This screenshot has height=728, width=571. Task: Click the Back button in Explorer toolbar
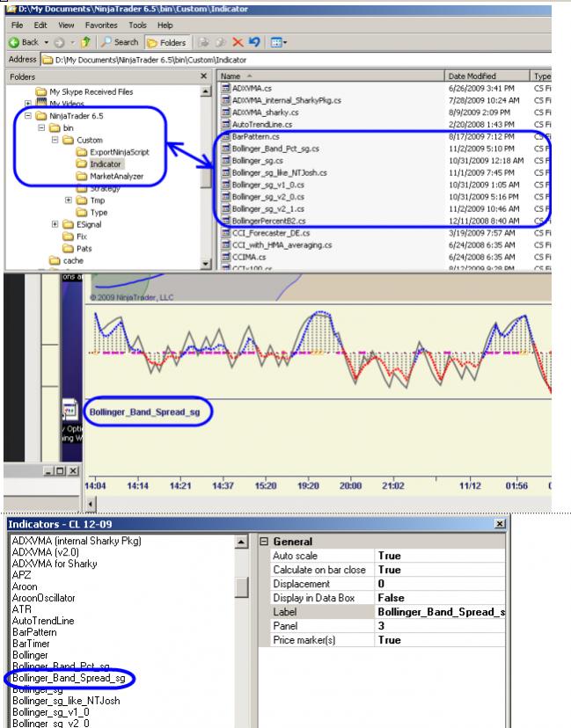[24, 42]
